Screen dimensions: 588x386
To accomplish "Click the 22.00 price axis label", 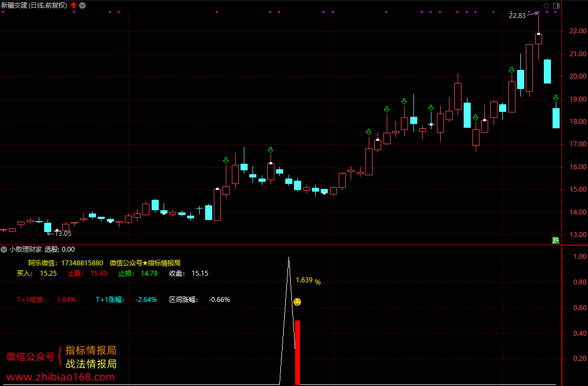I will coord(578,31).
